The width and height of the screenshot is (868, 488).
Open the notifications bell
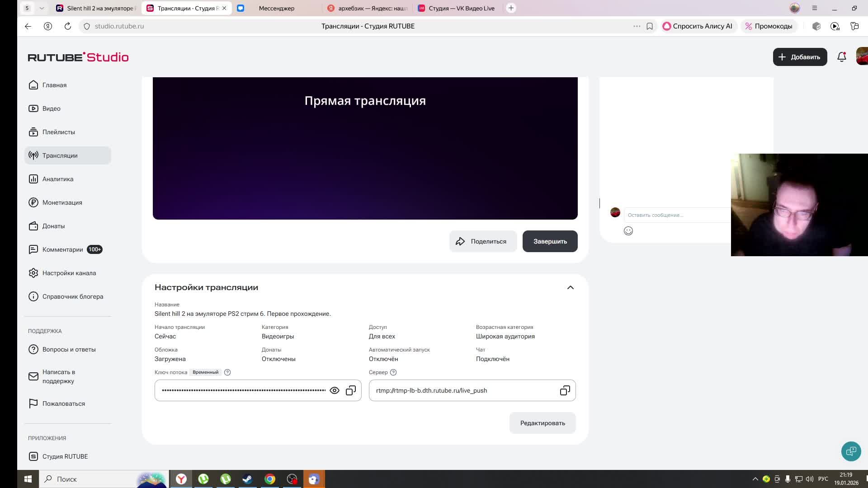[x=841, y=57]
